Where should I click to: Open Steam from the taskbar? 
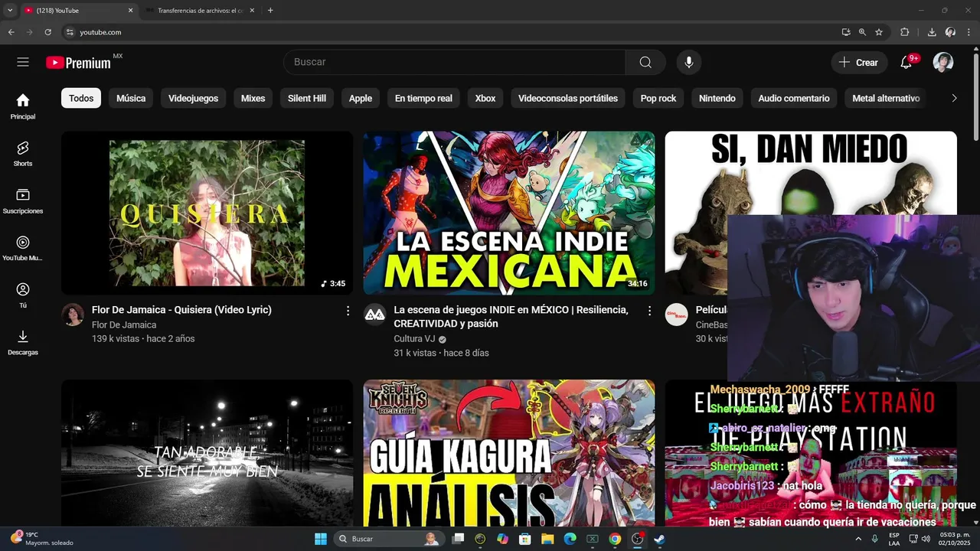click(659, 539)
